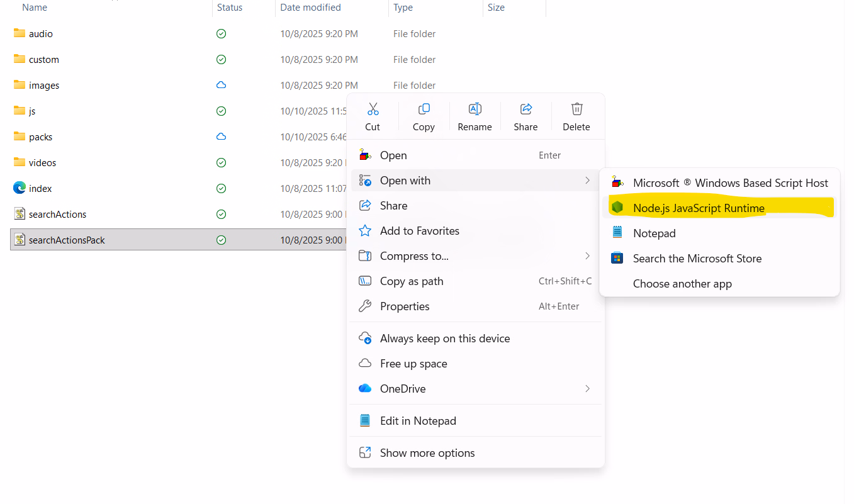
Task: Open Properties from context menu
Action: click(x=405, y=306)
